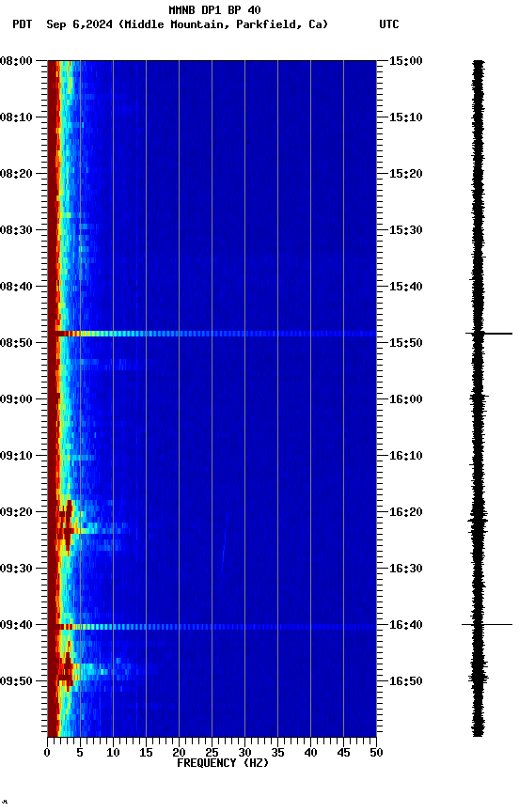Click the 'UTC' timezone label
Viewport: 519px width, 812px height.
coord(389,24)
